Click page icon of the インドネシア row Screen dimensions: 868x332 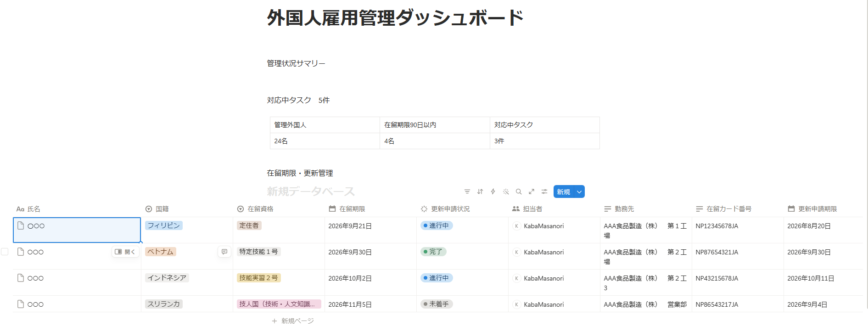coord(20,278)
